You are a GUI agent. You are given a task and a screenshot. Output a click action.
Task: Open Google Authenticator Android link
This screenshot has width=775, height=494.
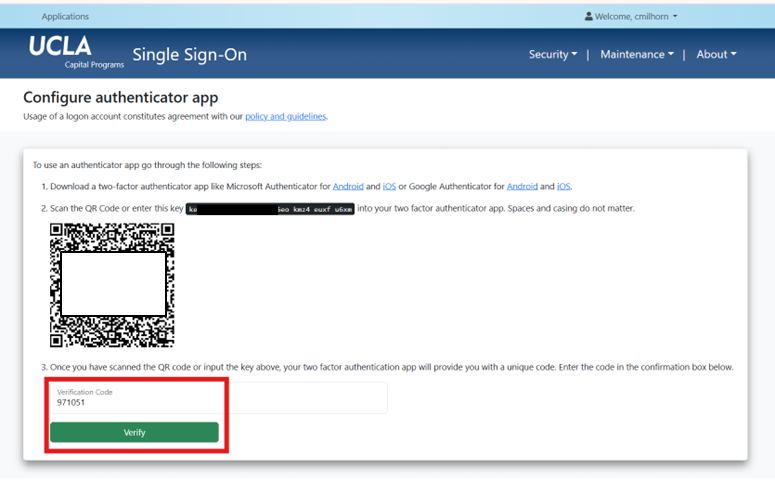[x=522, y=186]
